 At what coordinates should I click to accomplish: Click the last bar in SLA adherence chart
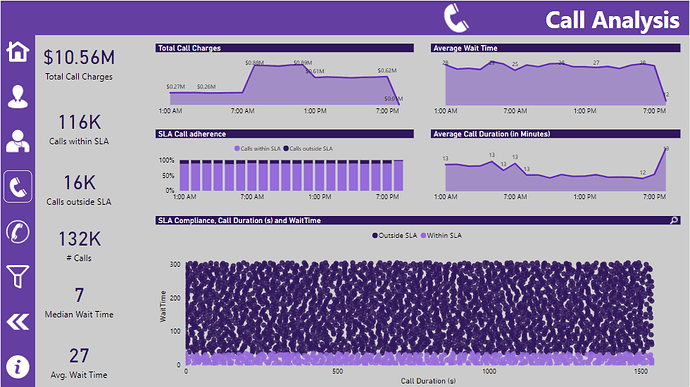click(398, 175)
